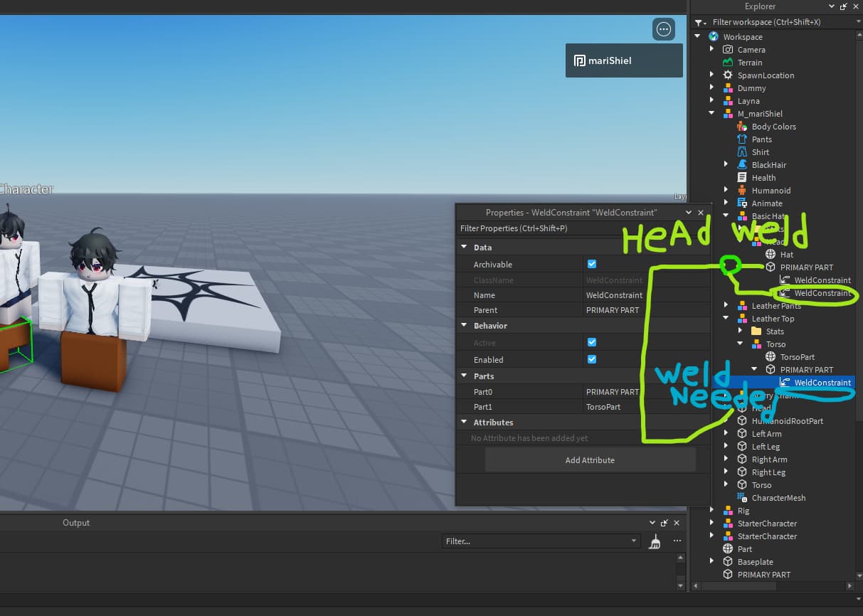Image resolution: width=863 pixels, height=616 pixels.
Task: Click the CharacterMesh icon in Explorer
Action: (x=742, y=498)
